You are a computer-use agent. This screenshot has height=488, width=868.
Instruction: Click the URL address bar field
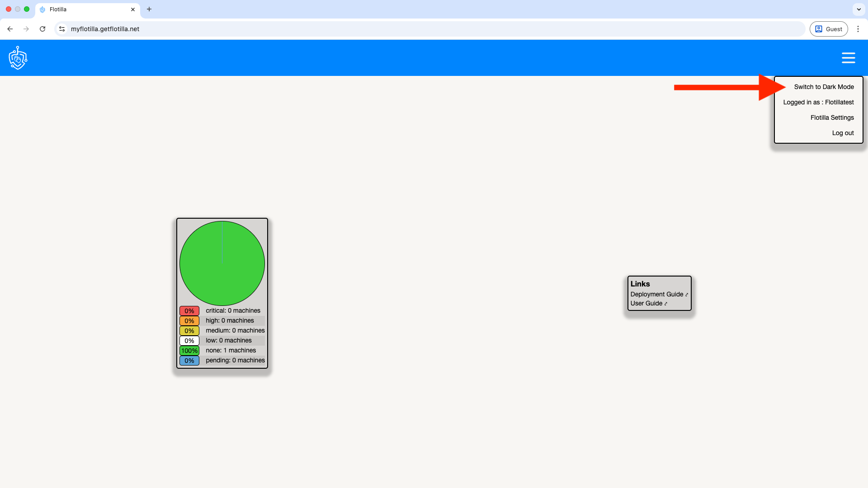click(x=407, y=29)
